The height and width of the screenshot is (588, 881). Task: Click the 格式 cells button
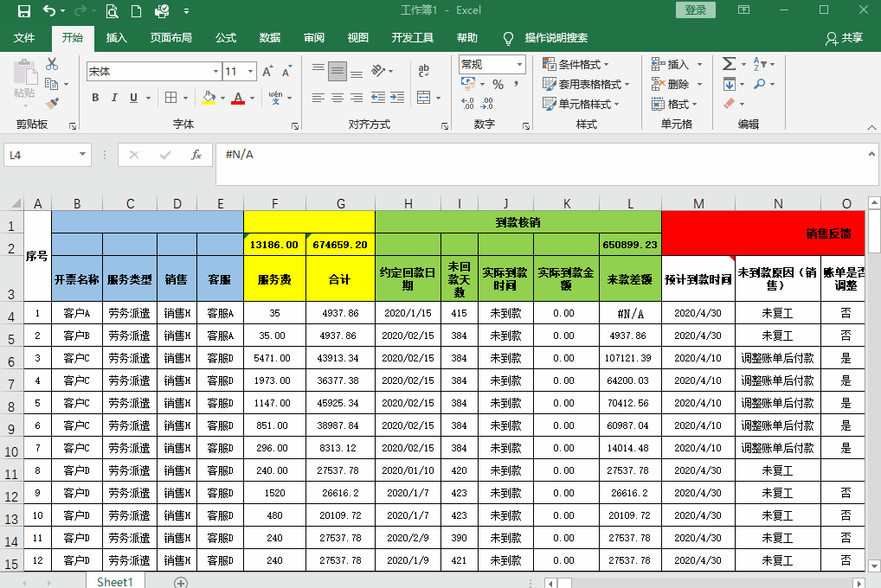[674, 104]
